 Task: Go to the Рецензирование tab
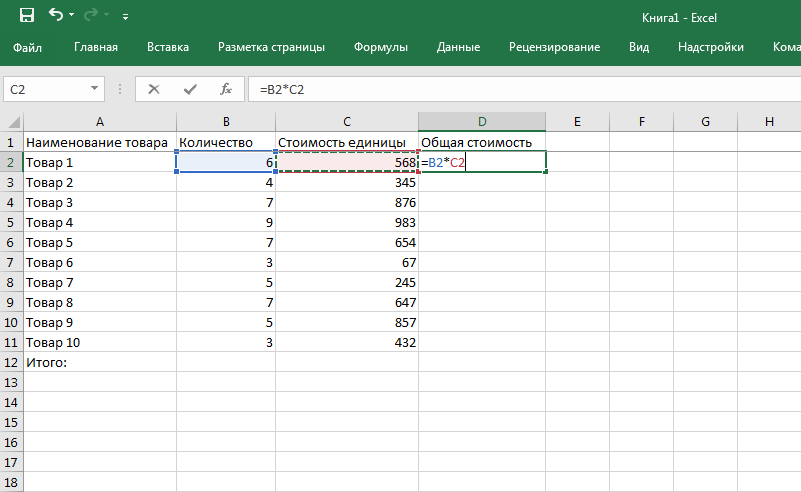(554, 47)
